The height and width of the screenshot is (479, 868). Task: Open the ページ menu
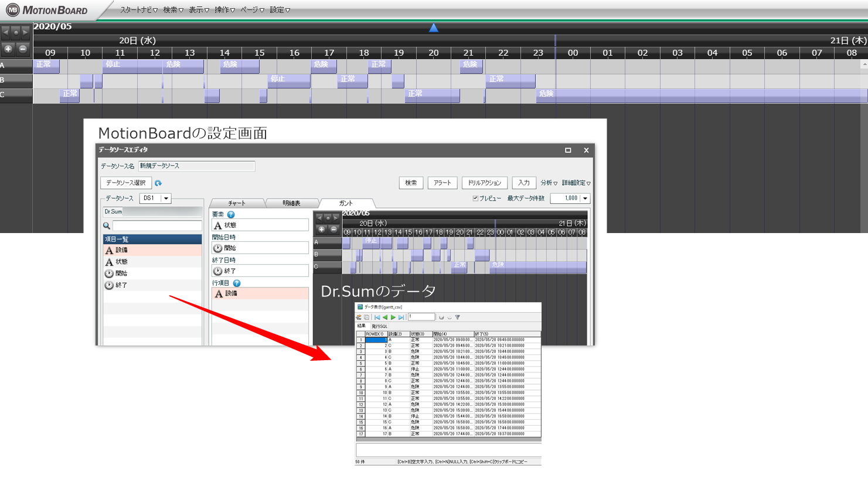tap(252, 10)
